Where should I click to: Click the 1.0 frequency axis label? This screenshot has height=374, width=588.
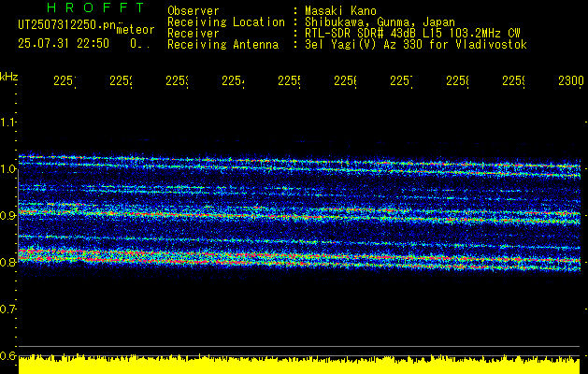[x=7, y=169]
